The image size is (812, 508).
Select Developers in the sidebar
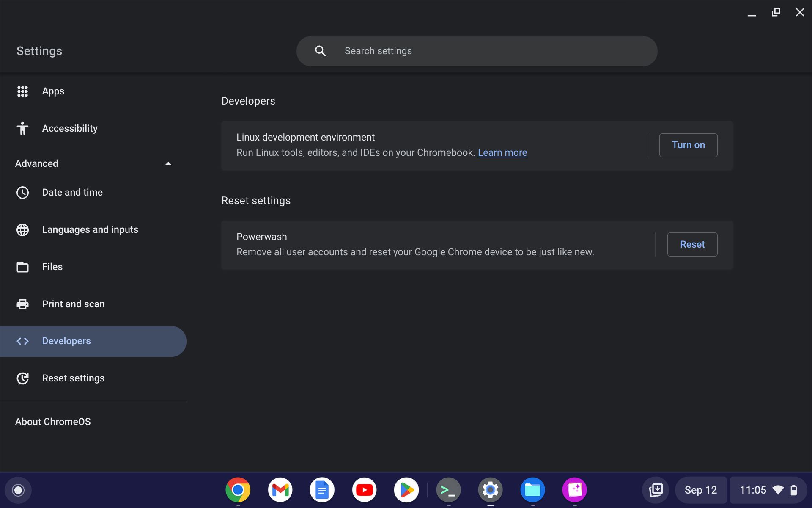click(x=66, y=341)
